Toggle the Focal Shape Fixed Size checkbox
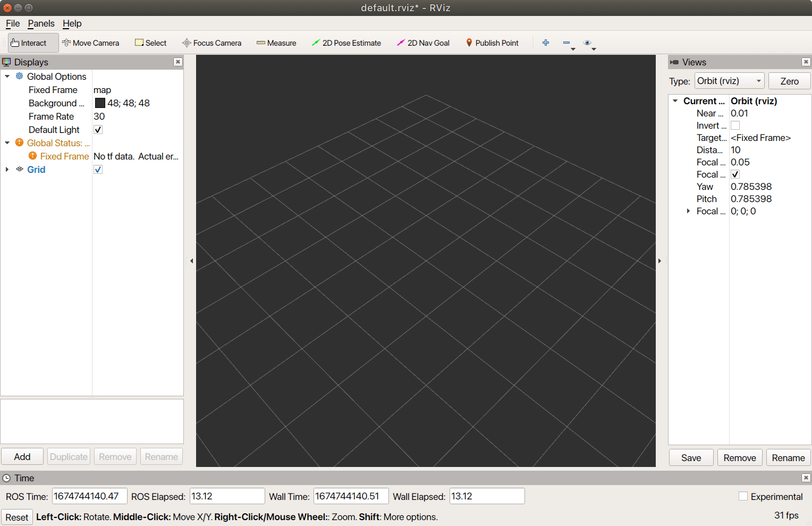This screenshot has width=812, height=526. click(x=735, y=174)
